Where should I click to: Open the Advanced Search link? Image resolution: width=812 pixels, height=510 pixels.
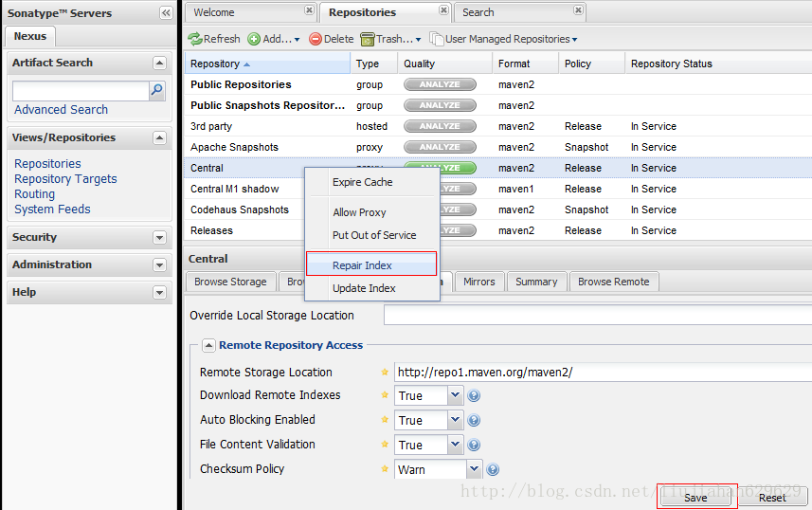61,110
